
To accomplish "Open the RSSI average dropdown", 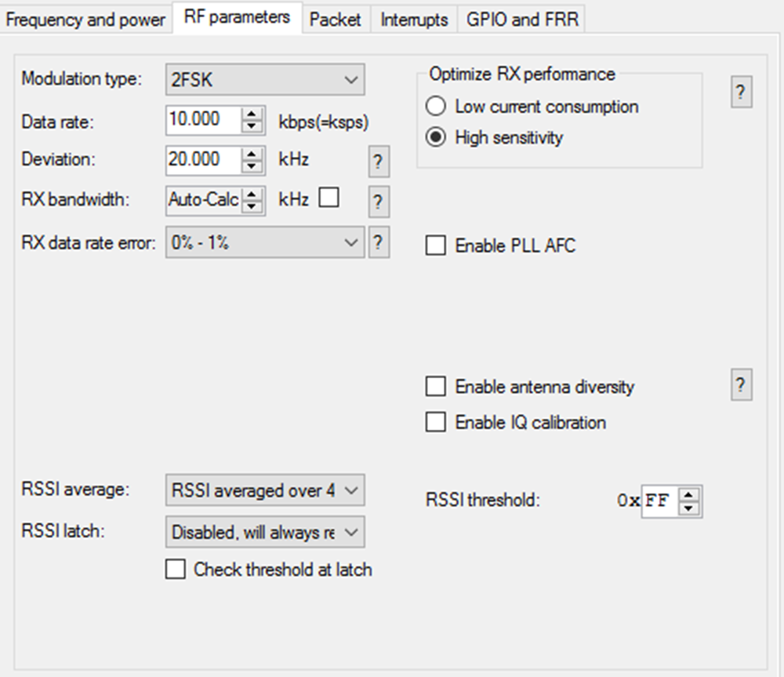I will tap(265, 490).
